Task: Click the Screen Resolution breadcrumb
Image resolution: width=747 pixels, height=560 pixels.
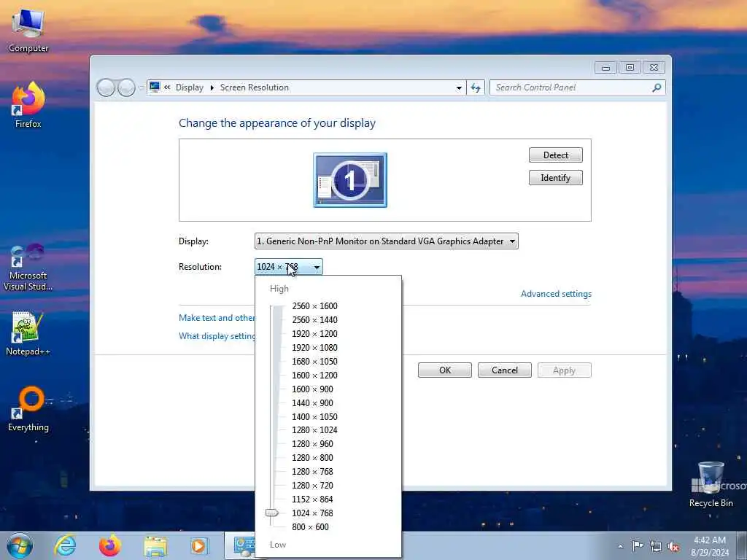Action: coord(255,87)
